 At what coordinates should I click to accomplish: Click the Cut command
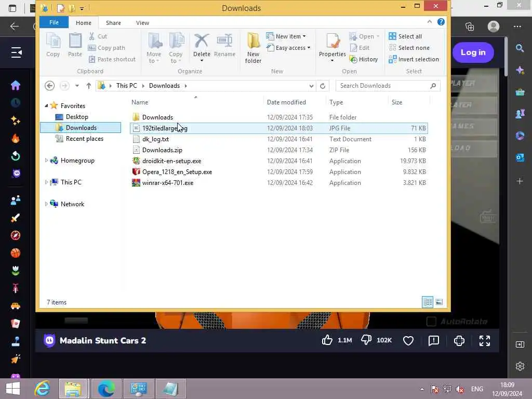pyautogui.click(x=98, y=36)
